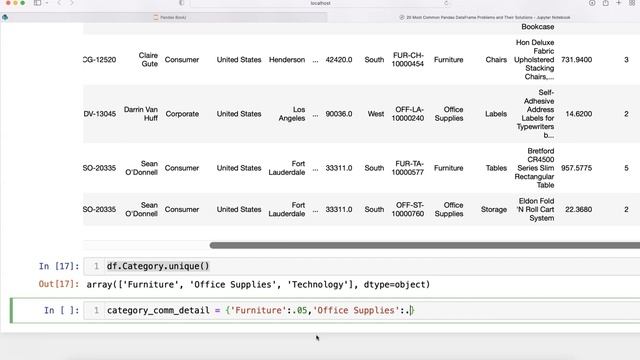Click the Bretford CR4500 Series Slim Rectangular Table cell

[x=534, y=168]
